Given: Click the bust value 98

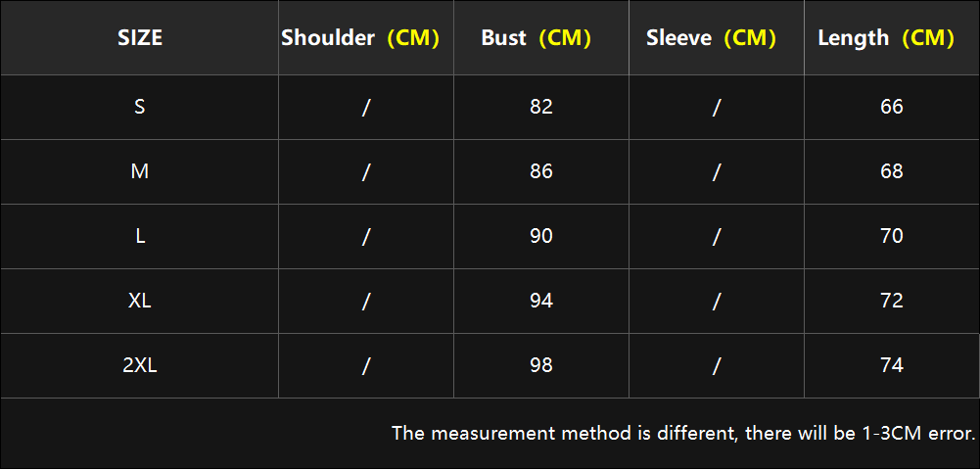Looking at the screenshot, I should (x=541, y=365).
